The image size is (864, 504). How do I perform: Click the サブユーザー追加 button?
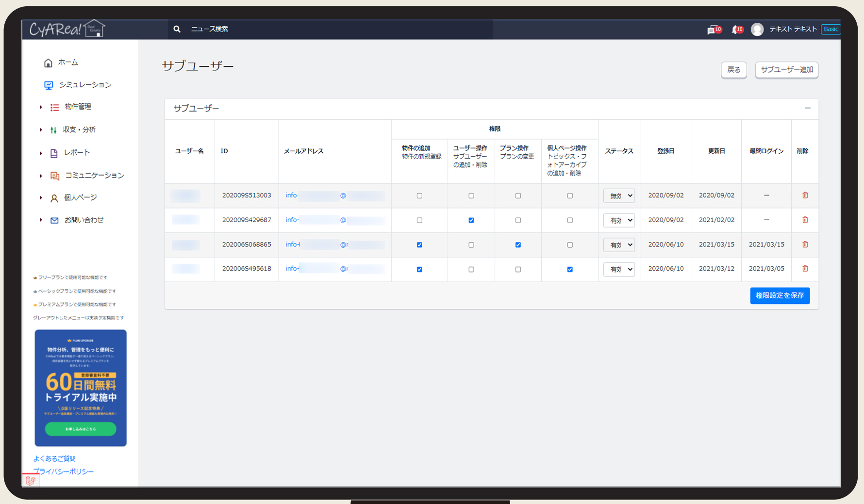[x=786, y=70]
